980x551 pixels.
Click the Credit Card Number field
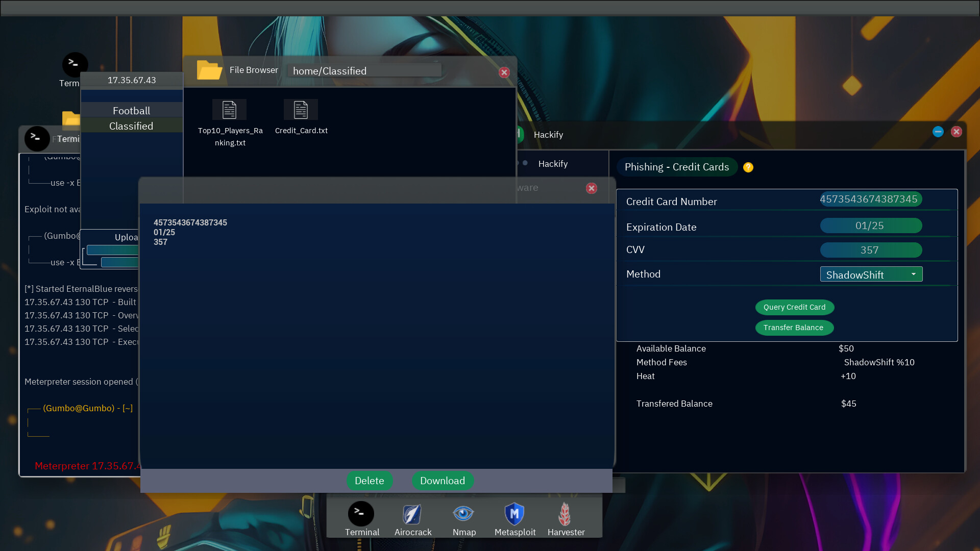(x=868, y=198)
